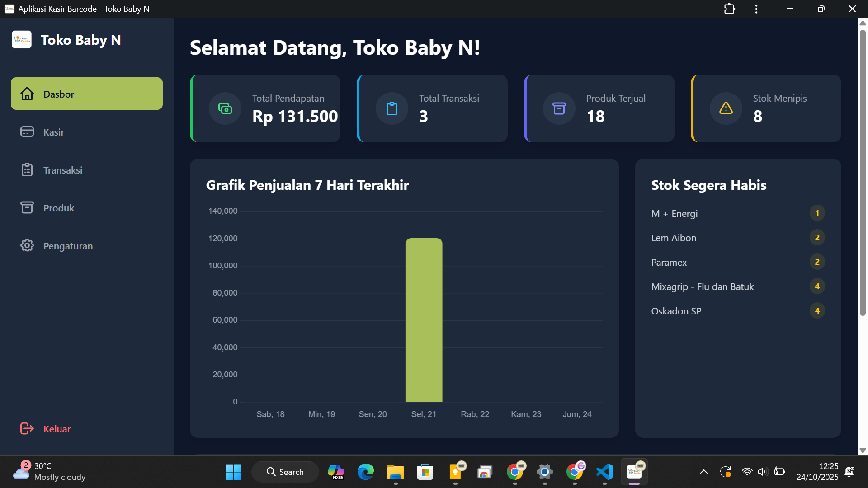This screenshot has height=488, width=868.
Task: Click the scroll down arrow on the scrollbar
Action: pos(862,450)
